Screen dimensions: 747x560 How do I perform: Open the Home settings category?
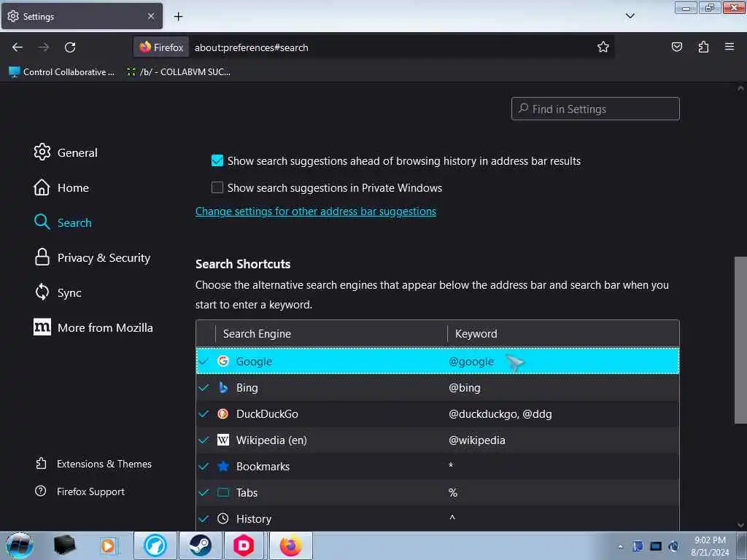[x=61, y=187]
